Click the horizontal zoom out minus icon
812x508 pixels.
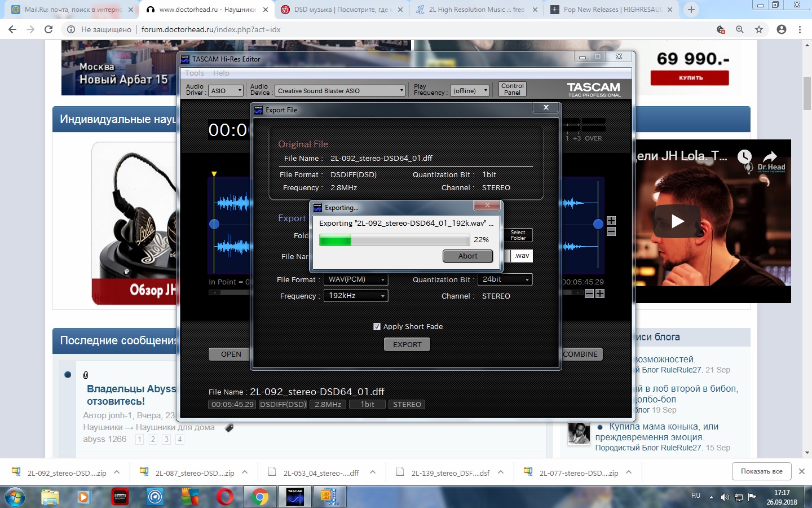589,294
